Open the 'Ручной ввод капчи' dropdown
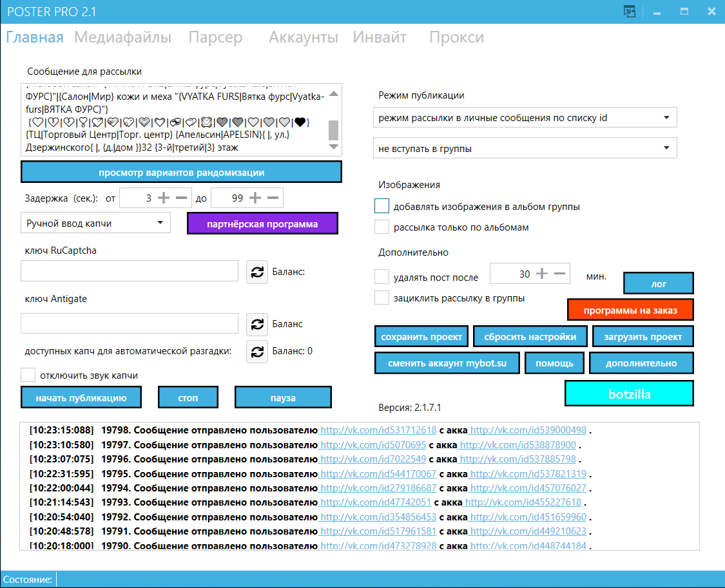The width and height of the screenshot is (725, 588). coord(95,223)
